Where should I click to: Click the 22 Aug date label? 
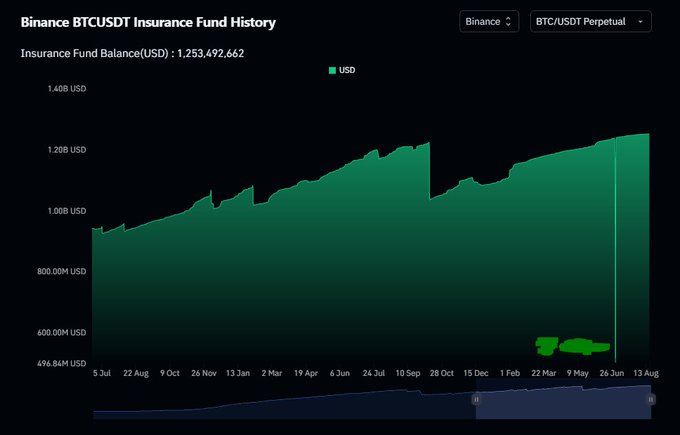coord(136,373)
